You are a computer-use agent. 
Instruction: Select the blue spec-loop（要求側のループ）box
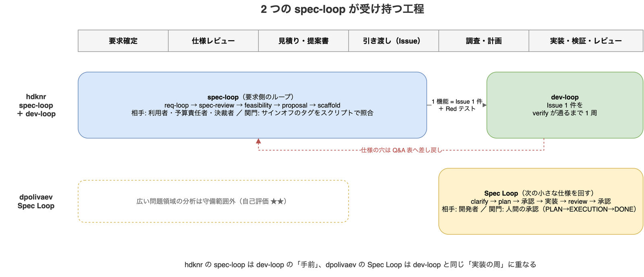pos(252,105)
